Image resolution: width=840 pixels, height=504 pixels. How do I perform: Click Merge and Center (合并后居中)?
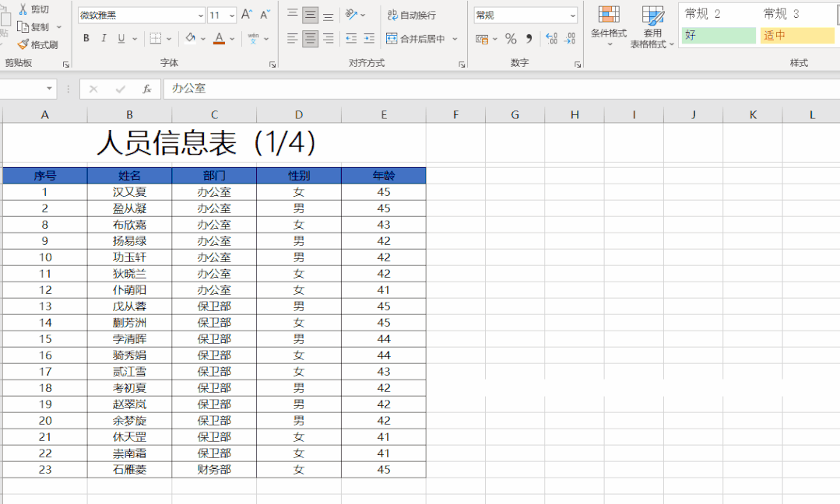[x=416, y=39]
